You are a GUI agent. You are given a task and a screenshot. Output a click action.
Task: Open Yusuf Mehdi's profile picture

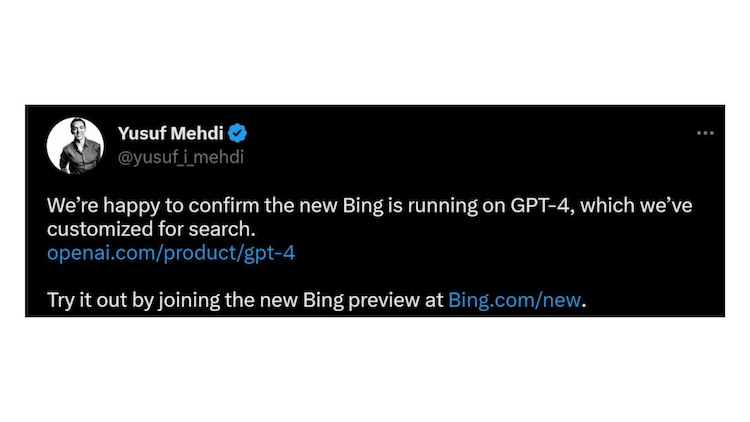point(75,146)
